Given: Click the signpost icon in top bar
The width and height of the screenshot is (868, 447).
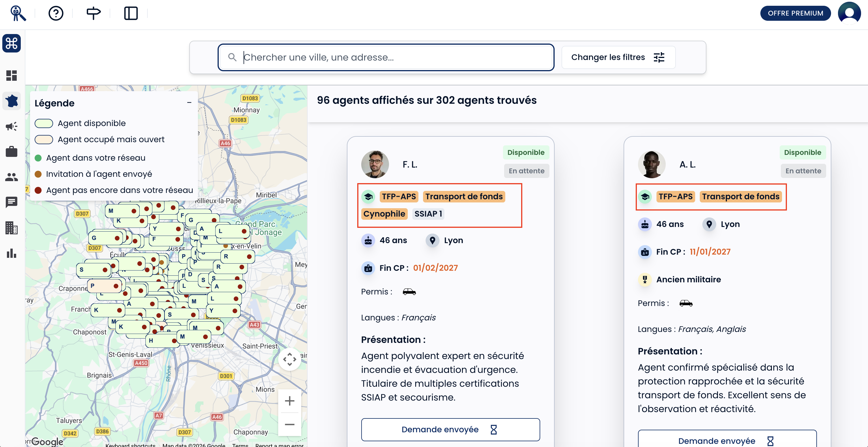Looking at the screenshot, I should coord(93,14).
